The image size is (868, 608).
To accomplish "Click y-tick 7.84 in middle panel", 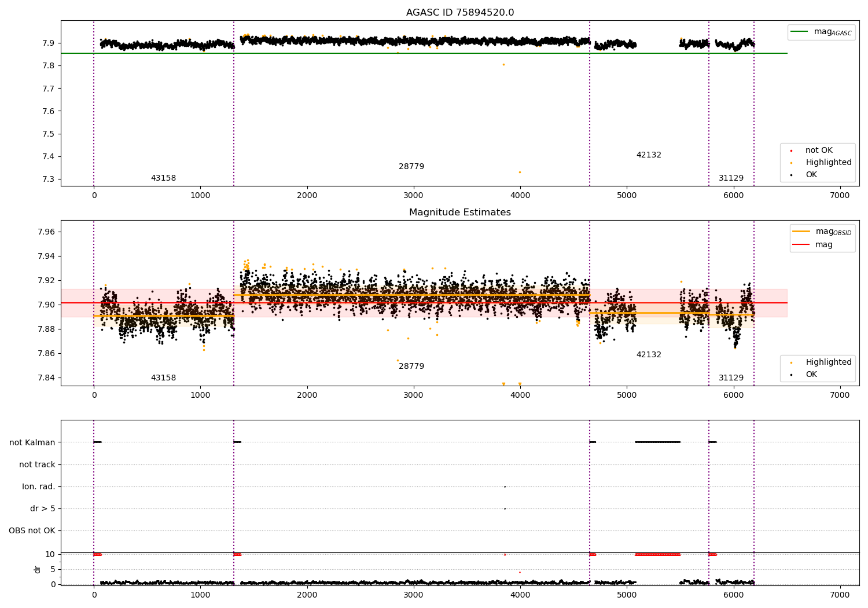I will pos(46,378).
